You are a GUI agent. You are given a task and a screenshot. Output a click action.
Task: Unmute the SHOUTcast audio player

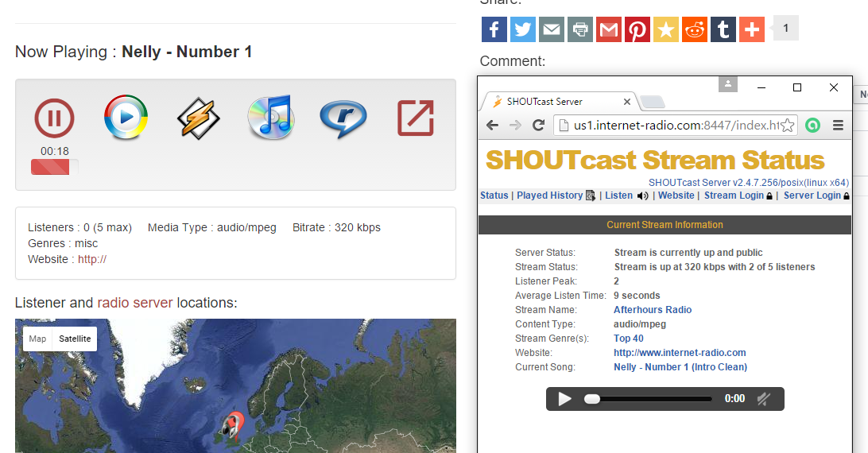click(x=763, y=399)
